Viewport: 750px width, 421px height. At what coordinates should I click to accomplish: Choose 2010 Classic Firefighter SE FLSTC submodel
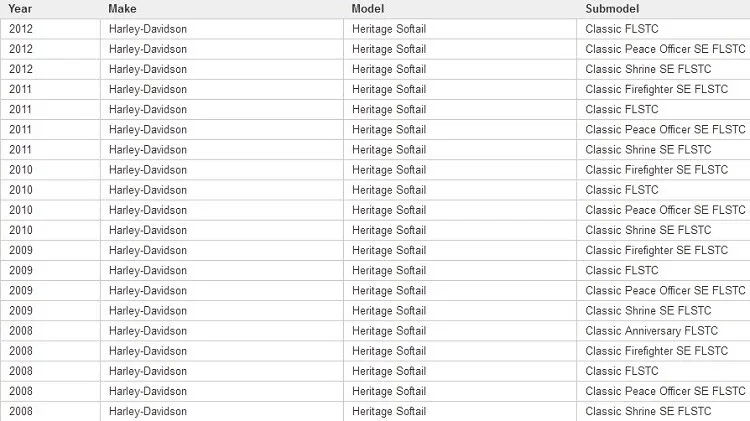click(656, 170)
